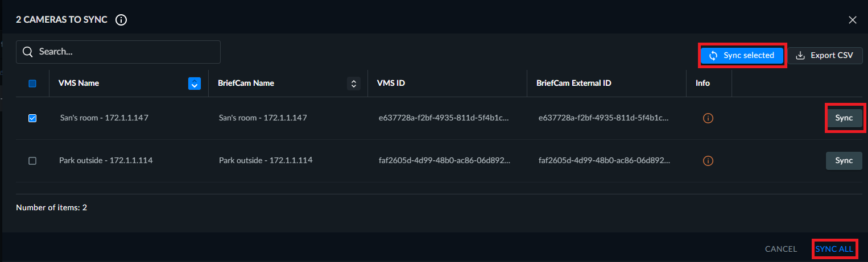The height and width of the screenshot is (262, 868).
Task: Toggle VMS Name column sort arrow
Action: coord(195,84)
